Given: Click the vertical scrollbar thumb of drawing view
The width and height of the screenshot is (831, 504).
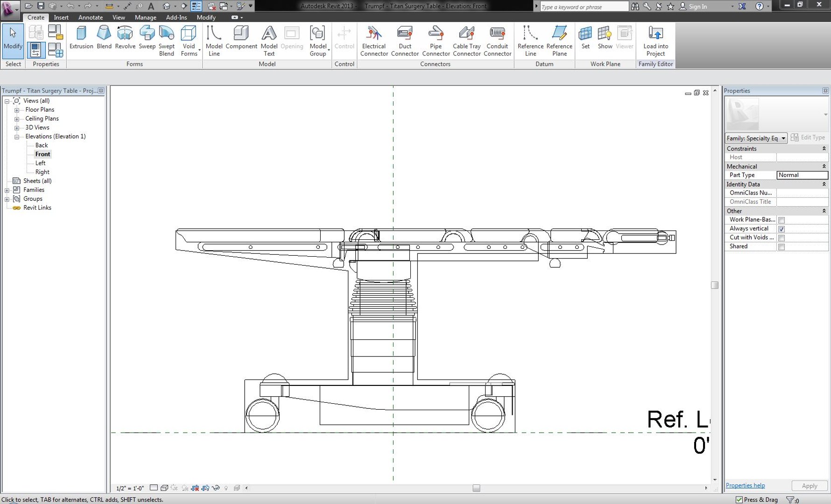Looking at the screenshot, I should [x=715, y=285].
